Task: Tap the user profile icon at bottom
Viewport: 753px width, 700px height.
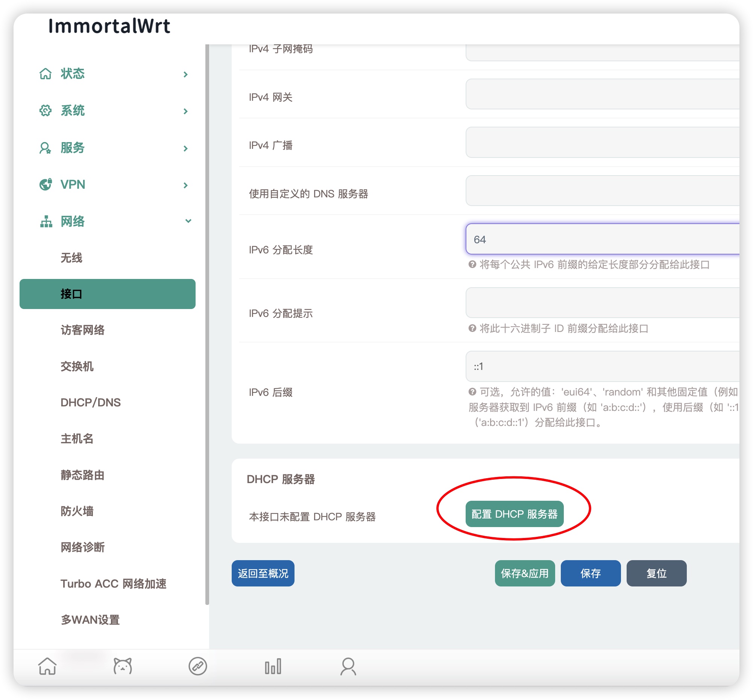Action: coord(348,667)
